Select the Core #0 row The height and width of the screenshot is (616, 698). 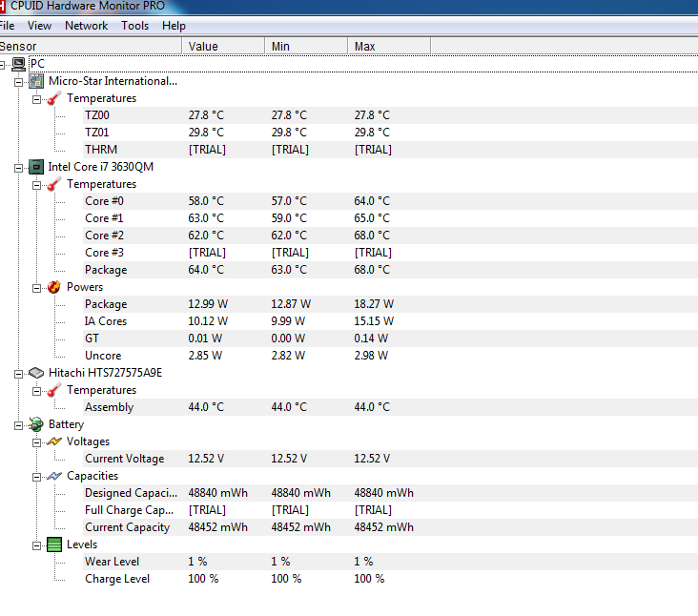(390, 201)
